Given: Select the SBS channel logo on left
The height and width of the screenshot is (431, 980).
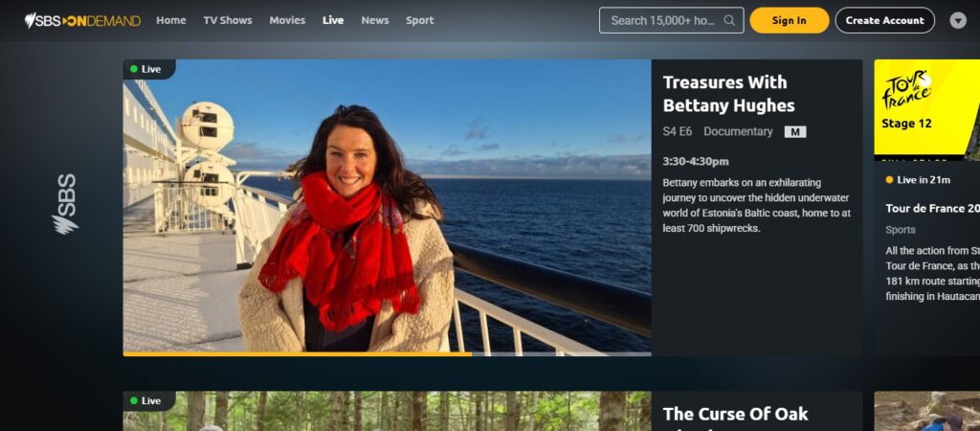Looking at the screenshot, I should click(x=65, y=205).
